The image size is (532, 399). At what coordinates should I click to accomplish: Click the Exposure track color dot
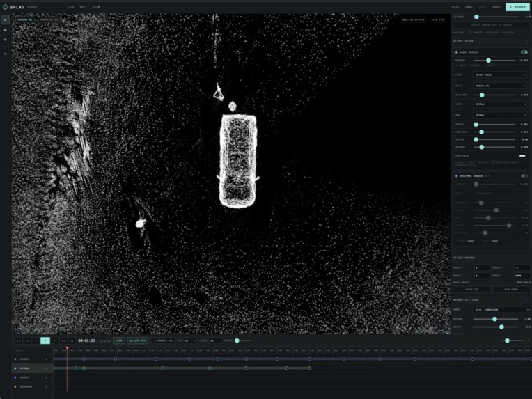(x=15, y=386)
